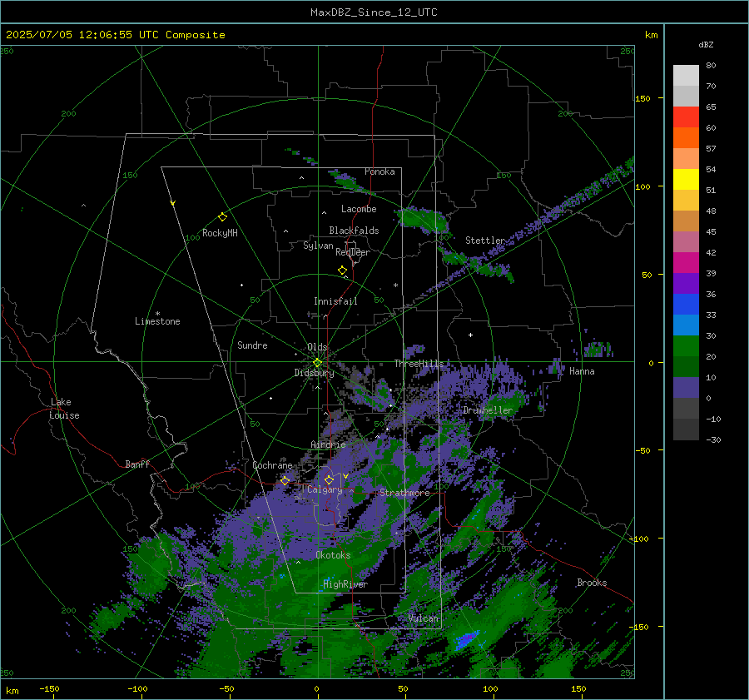This screenshot has height=700, width=749.
Task: Click the Vulcan label
Action: coord(424,618)
